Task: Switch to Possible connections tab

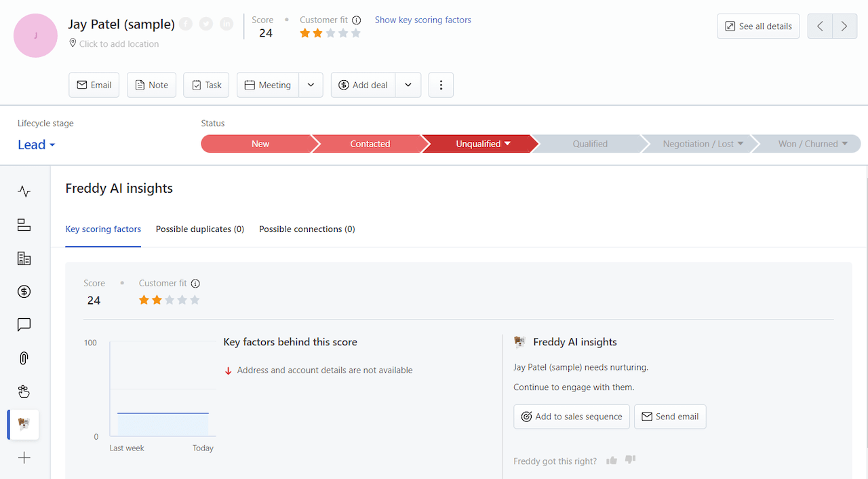Action: pos(307,229)
